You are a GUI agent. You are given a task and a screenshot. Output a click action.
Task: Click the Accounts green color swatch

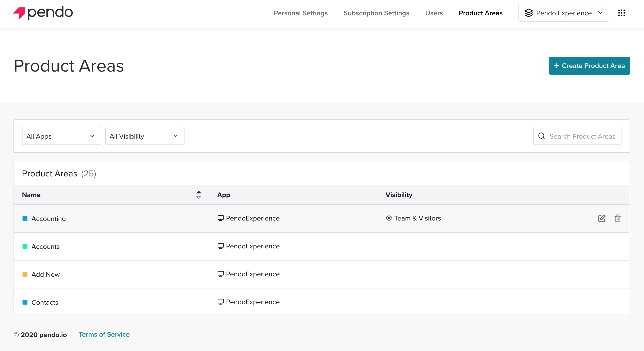pos(25,247)
